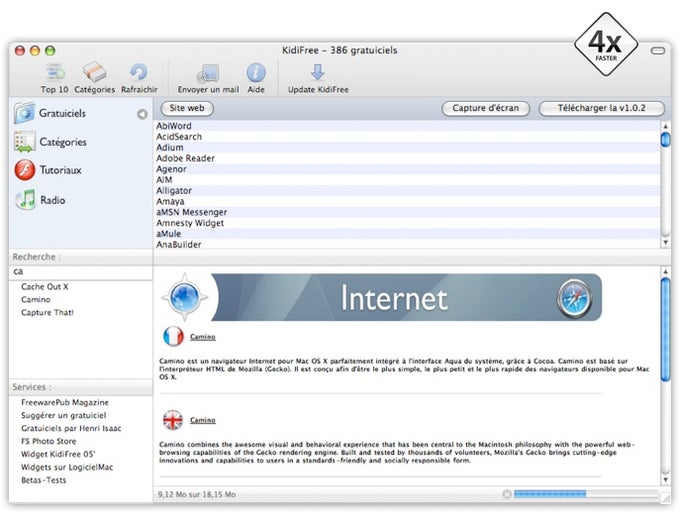The image size is (680, 515).
Task: Select AnaBuilder in the list
Action: click(x=407, y=244)
